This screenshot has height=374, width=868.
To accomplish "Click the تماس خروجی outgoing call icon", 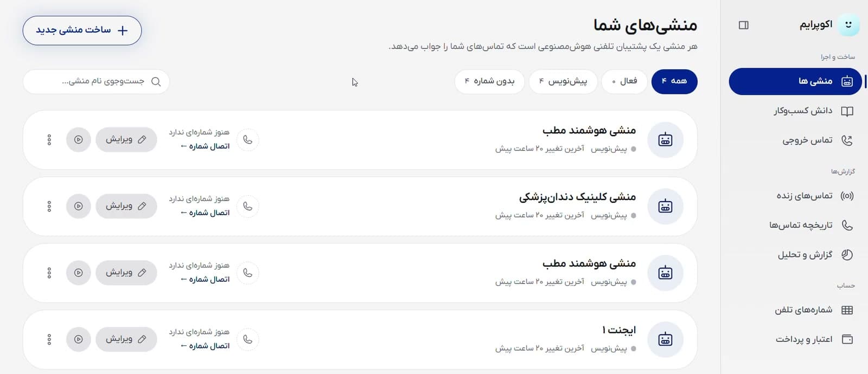I will (847, 140).
